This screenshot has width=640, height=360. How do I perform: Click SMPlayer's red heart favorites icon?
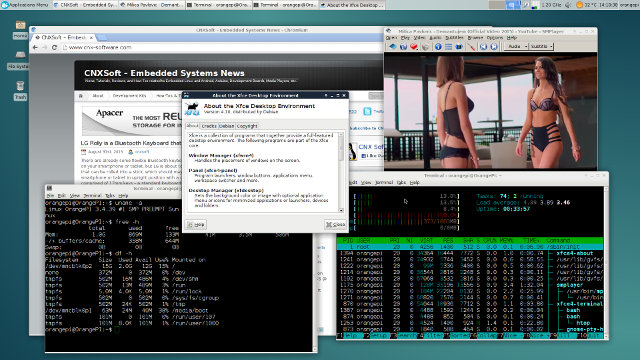(x=414, y=47)
